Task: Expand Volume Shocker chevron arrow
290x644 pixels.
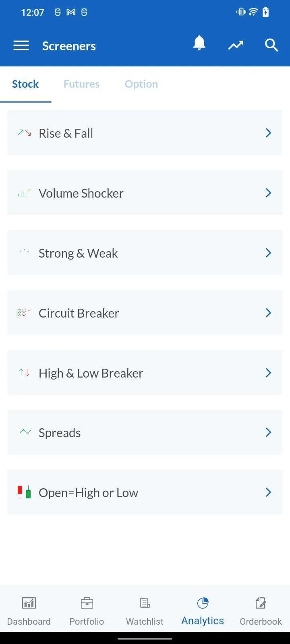Action: click(x=268, y=193)
